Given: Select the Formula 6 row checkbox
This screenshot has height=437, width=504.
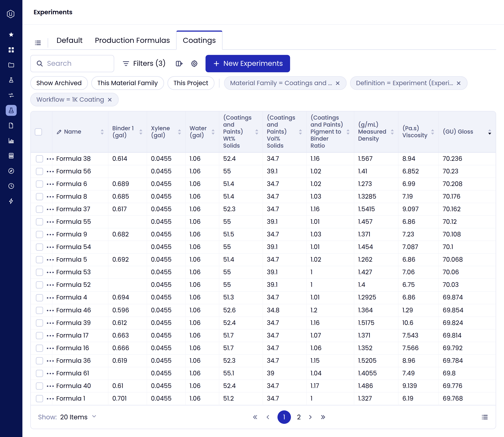Looking at the screenshot, I should (39, 184).
